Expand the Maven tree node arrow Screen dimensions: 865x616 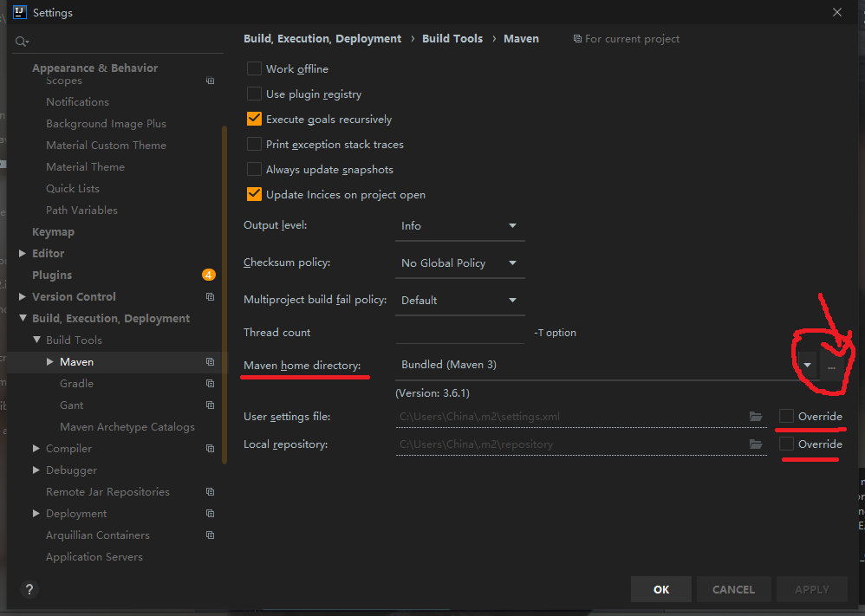[49, 362]
